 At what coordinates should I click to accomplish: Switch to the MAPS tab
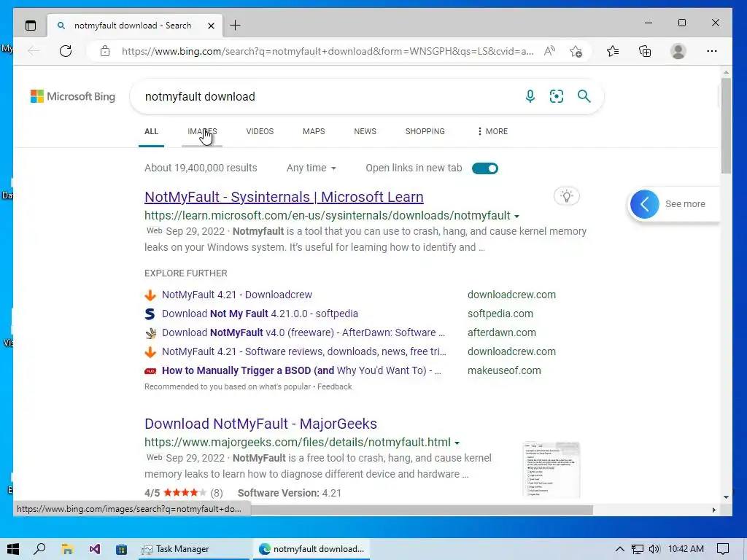click(314, 131)
